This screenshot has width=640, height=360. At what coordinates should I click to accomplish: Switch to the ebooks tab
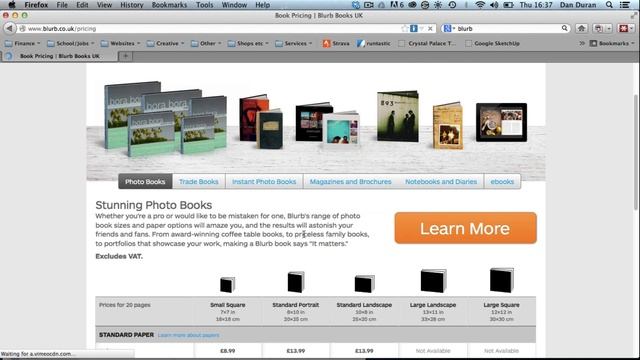[x=502, y=182]
